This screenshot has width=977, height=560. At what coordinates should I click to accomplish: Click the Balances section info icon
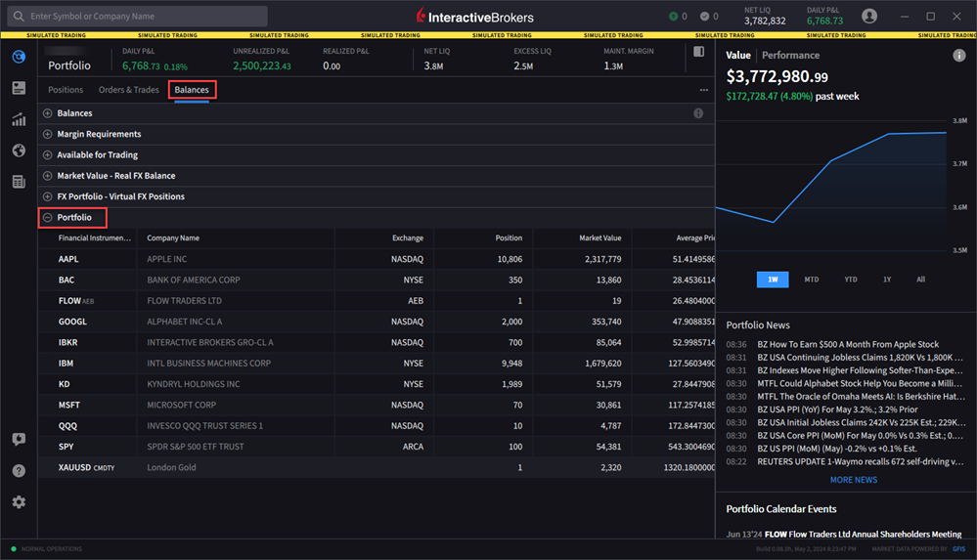(698, 113)
